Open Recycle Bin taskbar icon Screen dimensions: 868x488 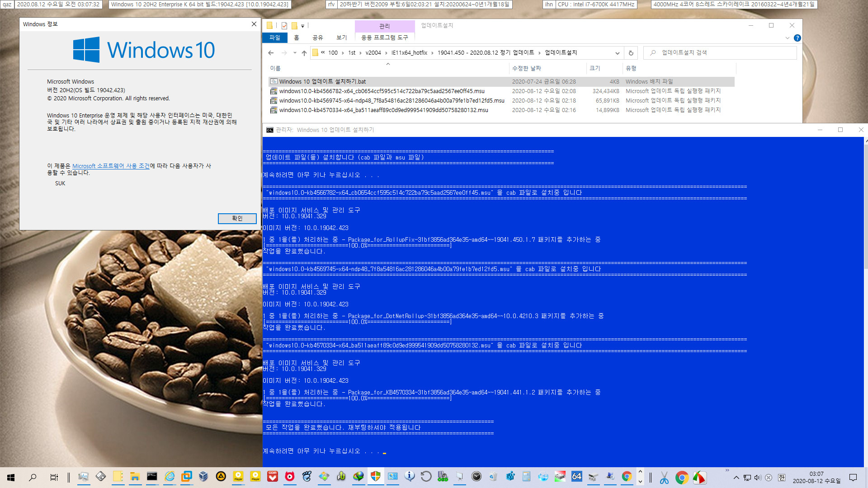pos(493,477)
